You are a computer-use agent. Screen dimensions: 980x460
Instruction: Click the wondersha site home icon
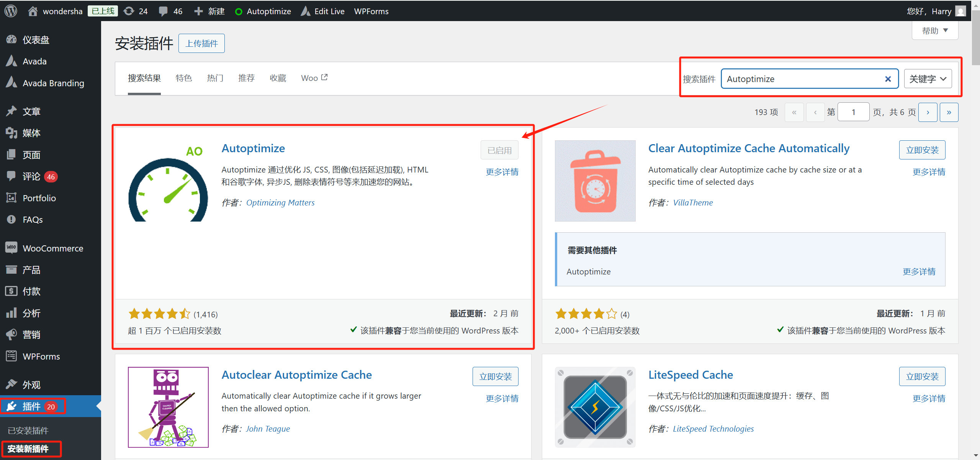(33, 10)
